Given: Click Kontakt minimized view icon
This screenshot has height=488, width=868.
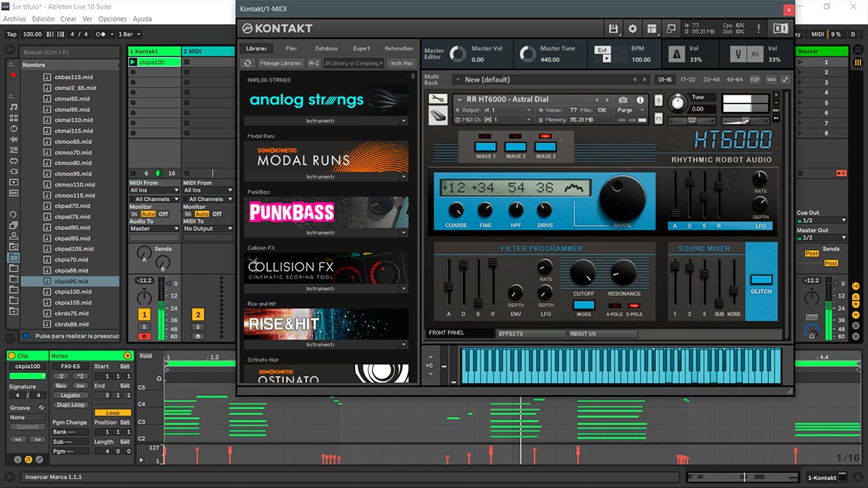Looking at the screenshot, I should [672, 28].
